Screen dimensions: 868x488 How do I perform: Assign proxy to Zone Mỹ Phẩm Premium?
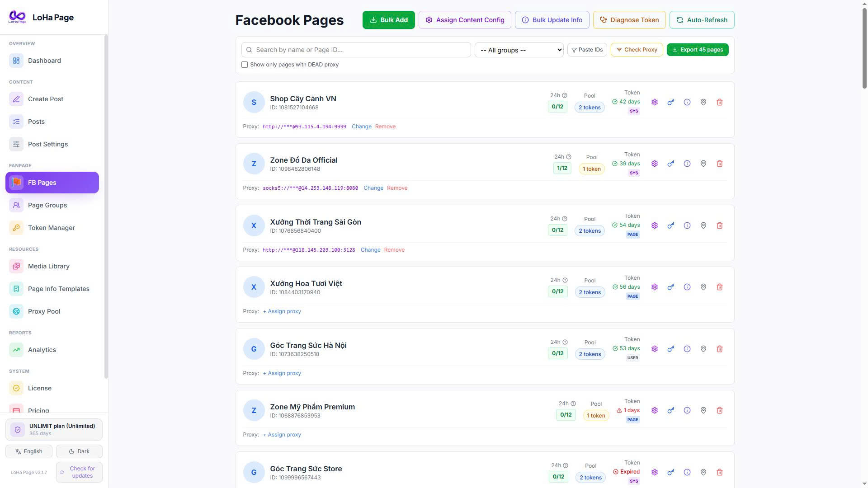coord(282,435)
